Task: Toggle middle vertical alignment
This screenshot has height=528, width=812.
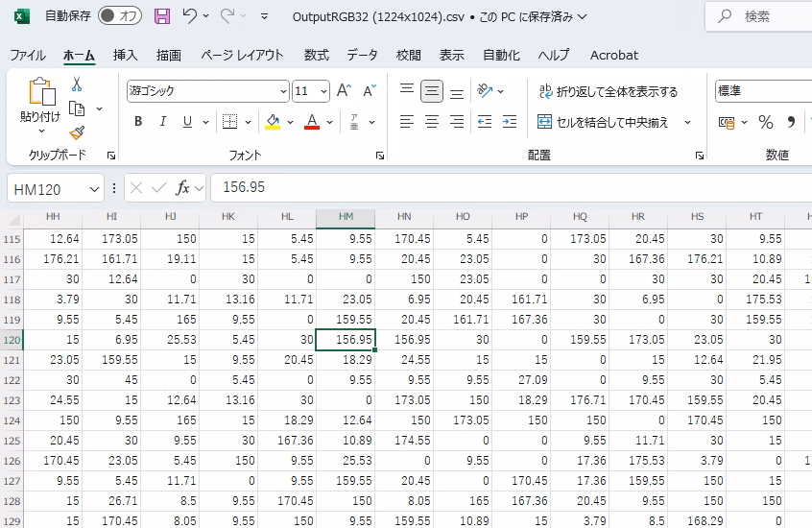Action: [x=432, y=91]
